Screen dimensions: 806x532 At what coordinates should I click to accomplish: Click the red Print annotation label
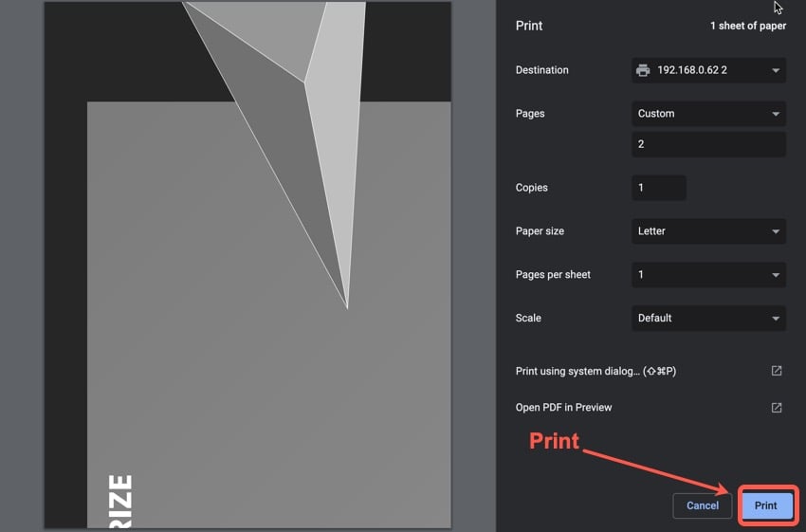554,441
